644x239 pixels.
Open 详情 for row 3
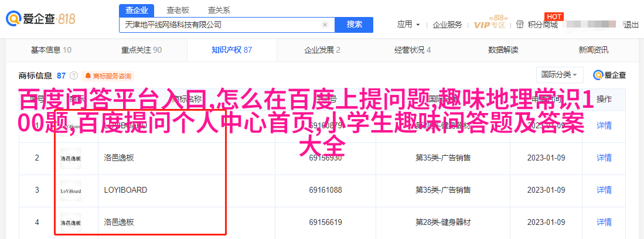pos(604,190)
